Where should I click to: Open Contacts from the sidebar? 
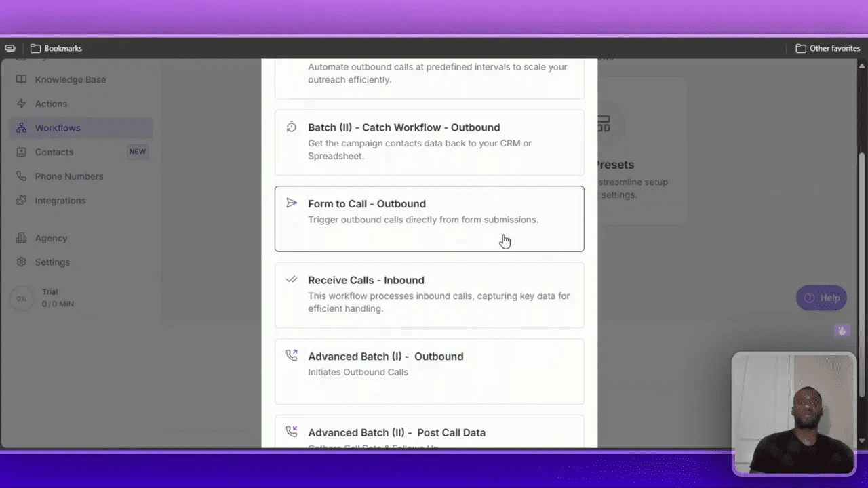point(54,152)
